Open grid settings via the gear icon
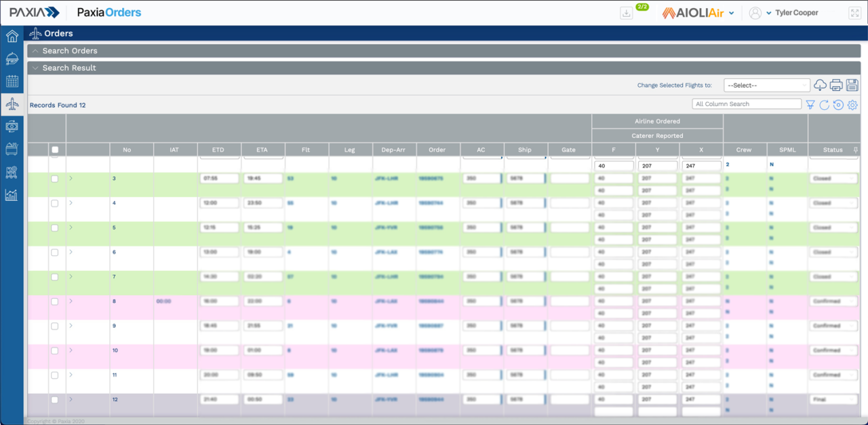Image resolution: width=868 pixels, height=425 pixels. tap(852, 104)
